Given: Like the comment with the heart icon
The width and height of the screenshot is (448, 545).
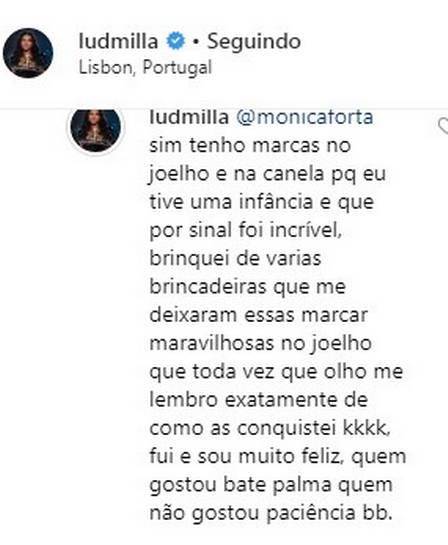Looking at the screenshot, I should tap(443, 126).
